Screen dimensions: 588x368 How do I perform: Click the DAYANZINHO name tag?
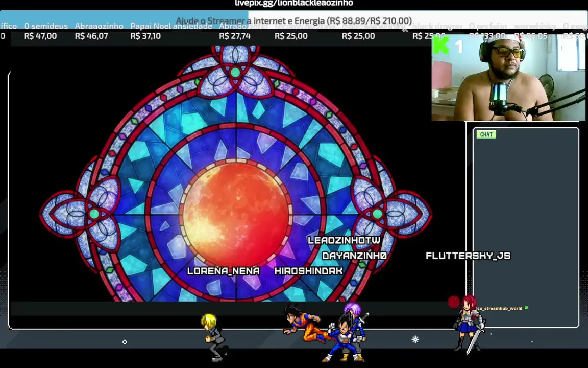(354, 256)
